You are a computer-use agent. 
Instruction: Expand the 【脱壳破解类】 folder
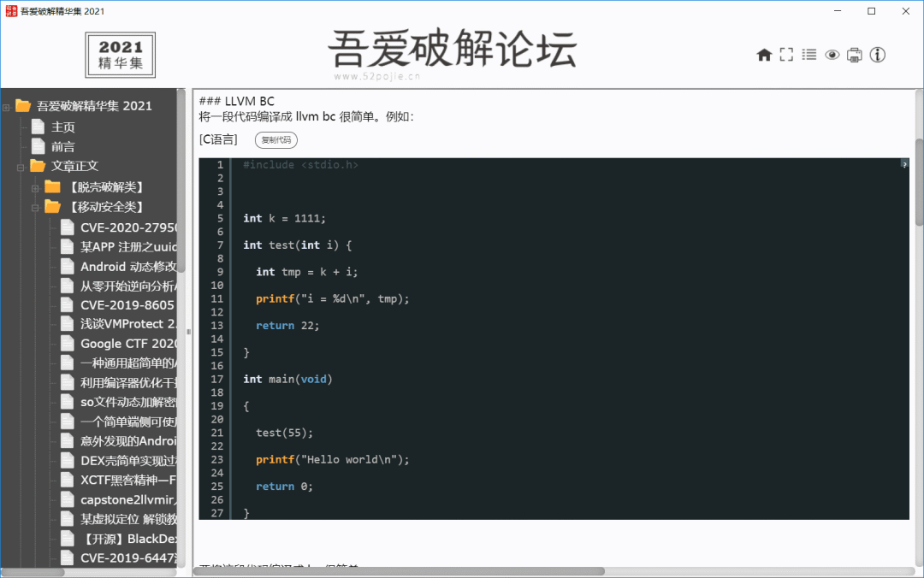(35, 189)
